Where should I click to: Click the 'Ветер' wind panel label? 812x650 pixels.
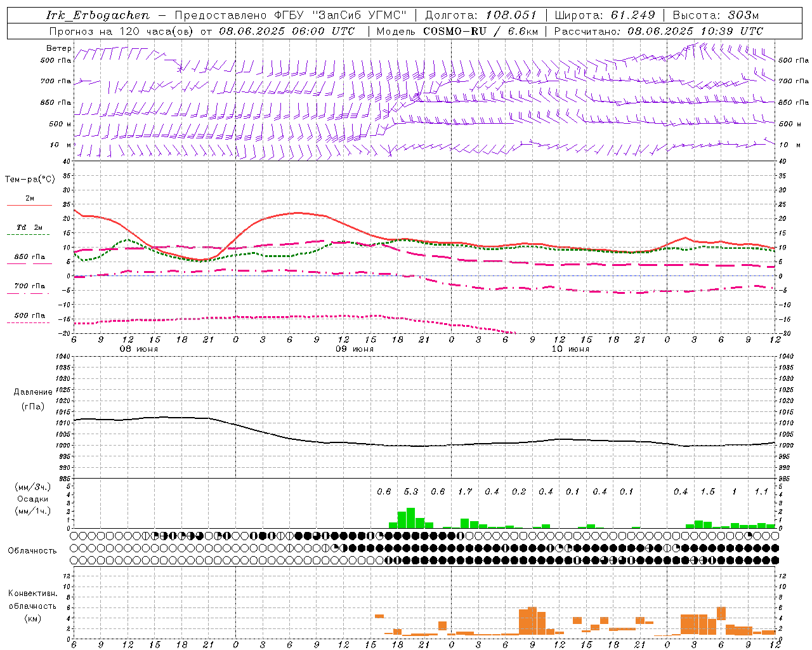(x=59, y=48)
